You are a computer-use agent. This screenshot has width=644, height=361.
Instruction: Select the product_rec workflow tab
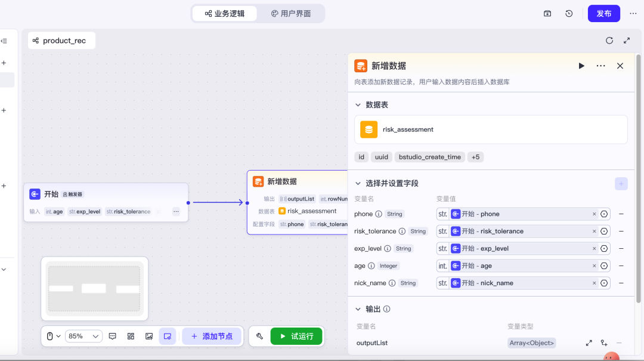(x=61, y=41)
